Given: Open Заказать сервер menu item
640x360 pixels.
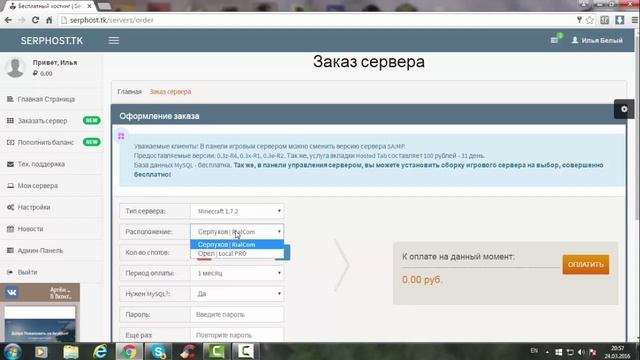Looking at the screenshot, I should [x=42, y=121].
